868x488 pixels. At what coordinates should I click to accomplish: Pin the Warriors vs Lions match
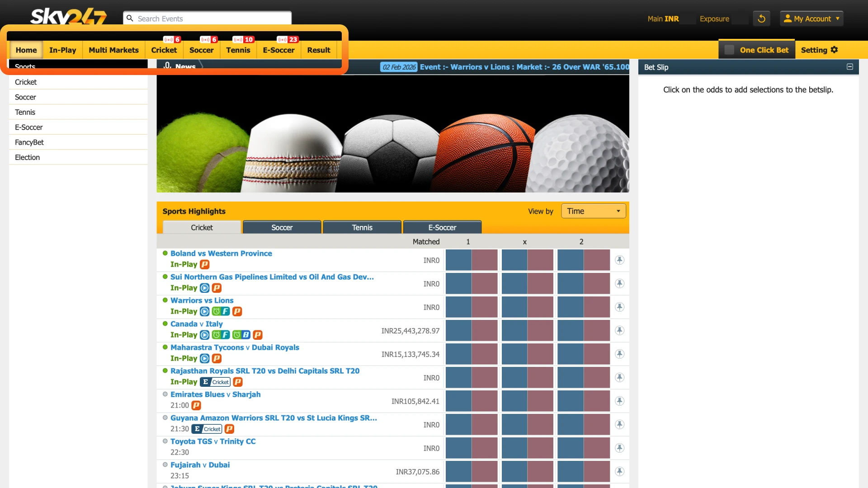click(619, 307)
